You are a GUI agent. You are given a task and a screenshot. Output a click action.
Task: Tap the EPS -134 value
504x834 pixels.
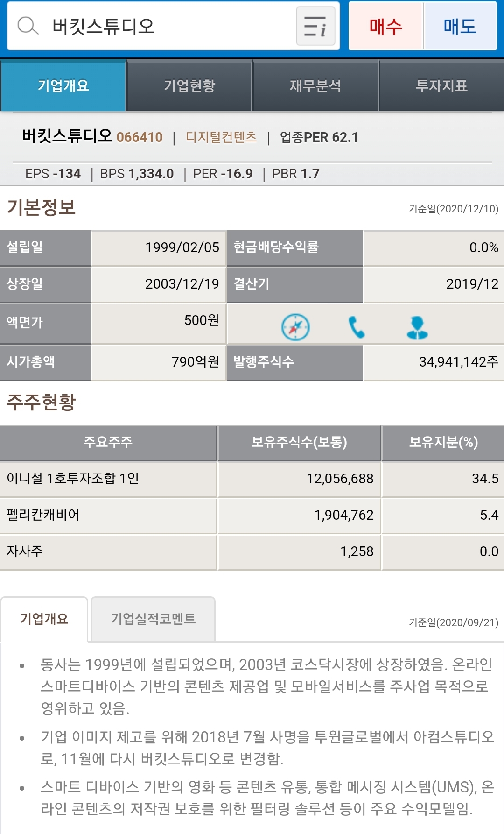pyautogui.click(x=53, y=174)
